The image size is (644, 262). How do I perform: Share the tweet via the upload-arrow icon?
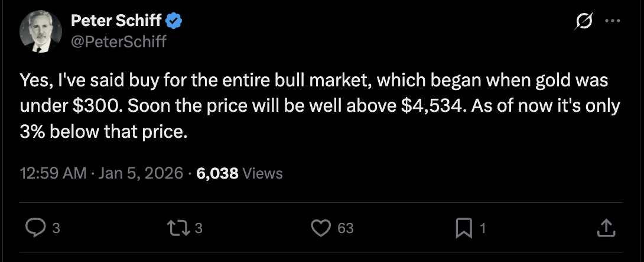pyautogui.click(x=607, y=227)
